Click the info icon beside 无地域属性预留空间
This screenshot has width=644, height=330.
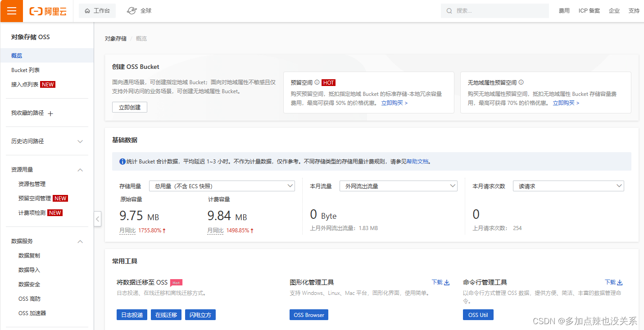521,82
